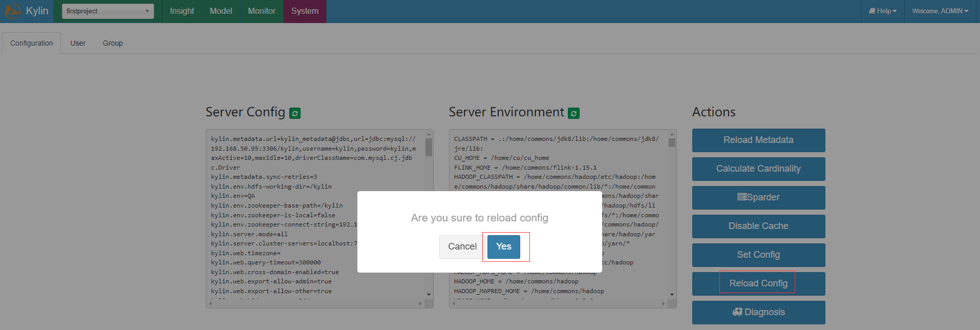
Task: Click the Kylin brand name
Action: [37, 11]
